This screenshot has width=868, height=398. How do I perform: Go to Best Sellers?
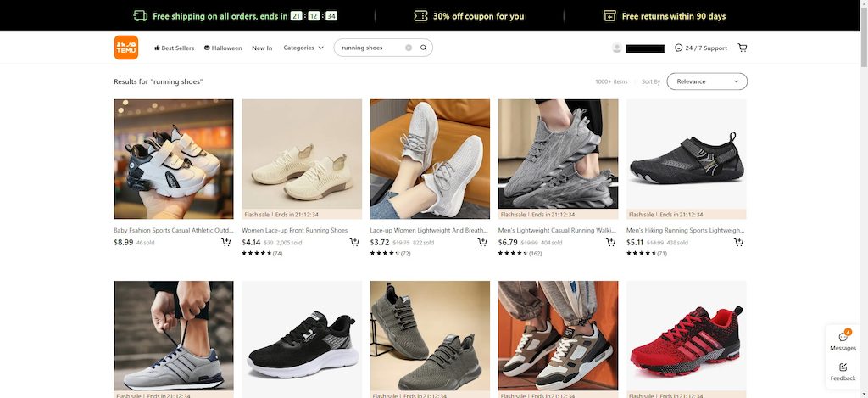(x=174, y=48)
